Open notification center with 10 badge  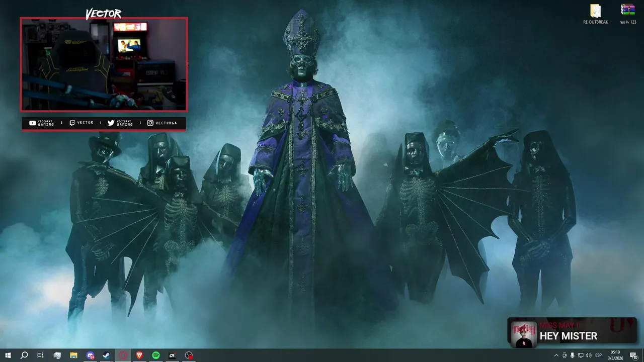click(x=633, y=355)
